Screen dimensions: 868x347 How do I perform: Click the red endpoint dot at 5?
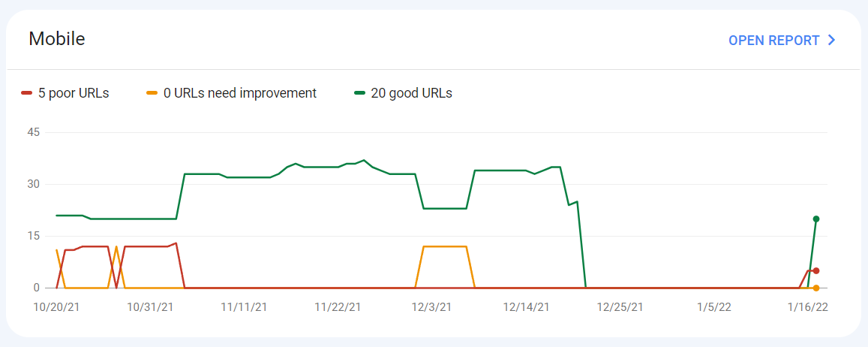[x=816, y=270]
